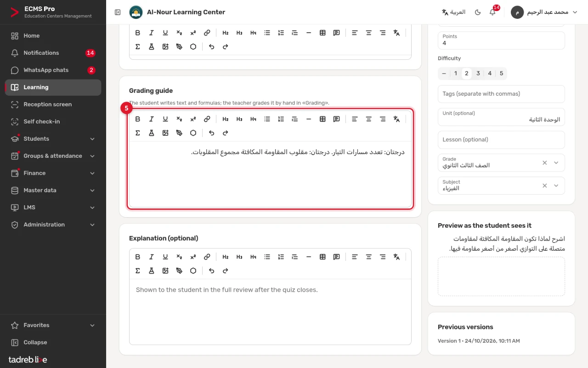Screen dimensions: 588x368
Task: Insert horizontal rule in Explanation editor
Action: tap(309, 257)
